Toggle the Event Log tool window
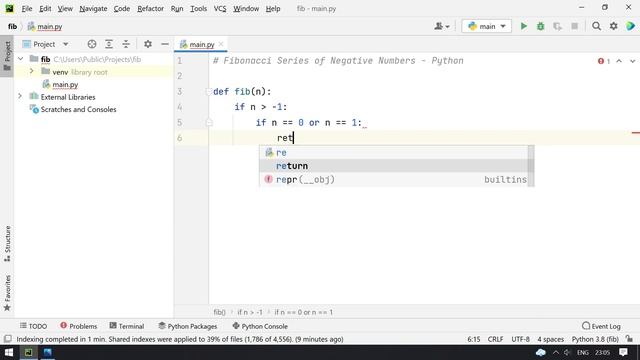This screenshot has height=360, width=640. point(601,326)
